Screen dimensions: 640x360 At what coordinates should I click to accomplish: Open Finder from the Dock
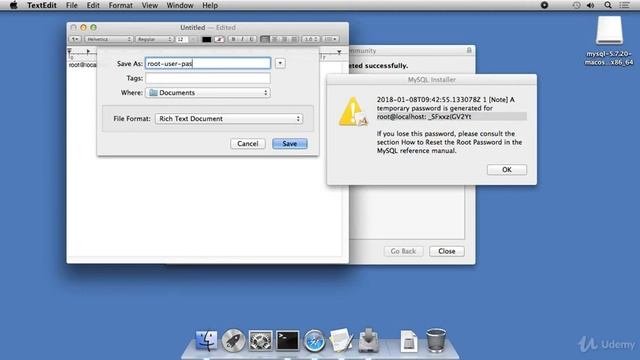tap(207, 340)
